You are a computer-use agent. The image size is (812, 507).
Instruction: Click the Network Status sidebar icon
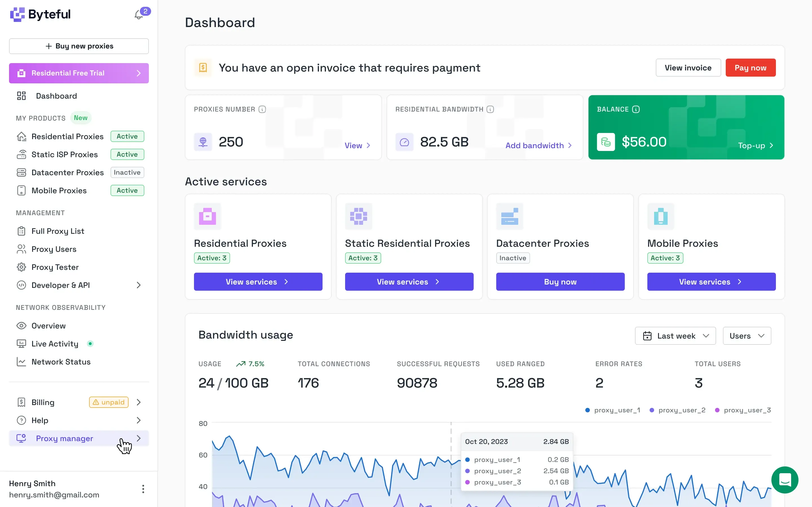coord(21,361)
